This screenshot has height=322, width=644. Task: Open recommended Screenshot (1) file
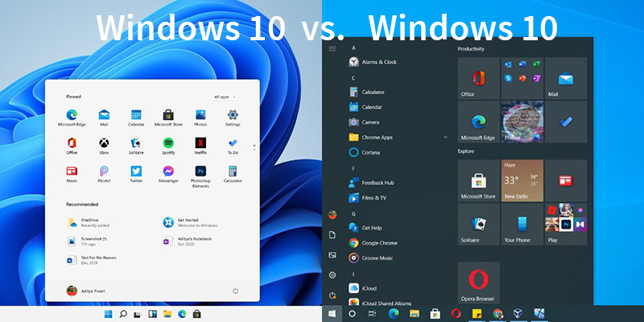[87, 241]
